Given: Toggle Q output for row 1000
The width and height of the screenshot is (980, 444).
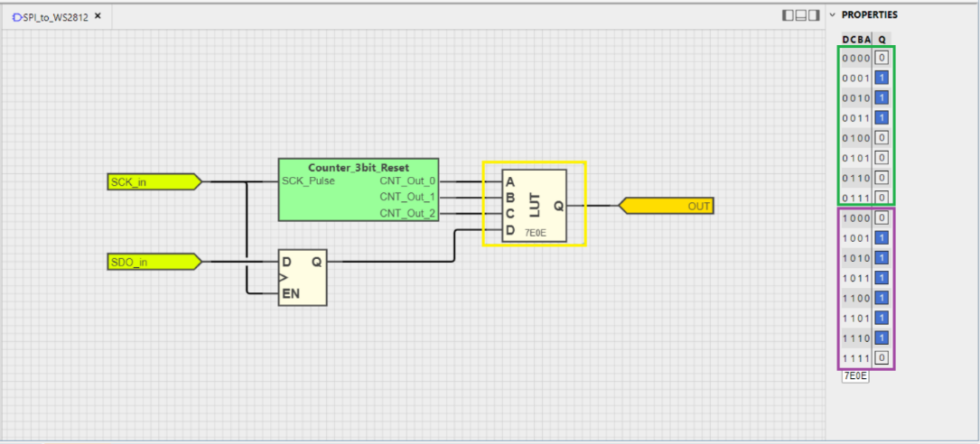Looking at the screenshot, I should click(x=882, y=217).
